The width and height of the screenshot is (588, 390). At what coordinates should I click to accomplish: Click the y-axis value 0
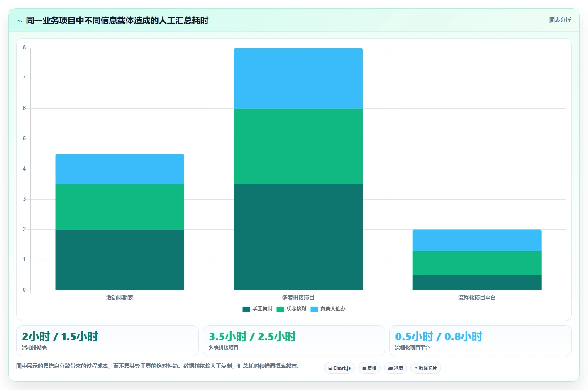pos(24,290)
